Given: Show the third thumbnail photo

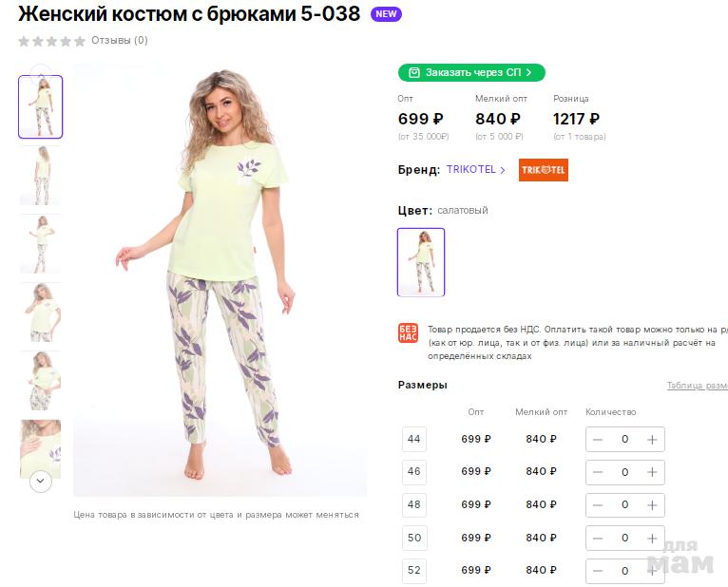Looking at the screenshot, I should (41, 244).
